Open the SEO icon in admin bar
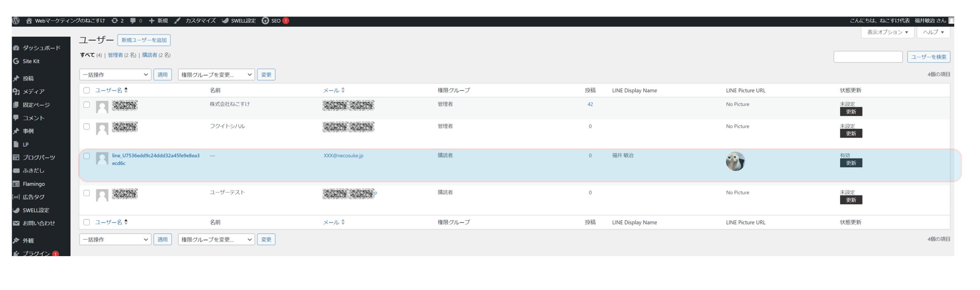 coord(265,21)
